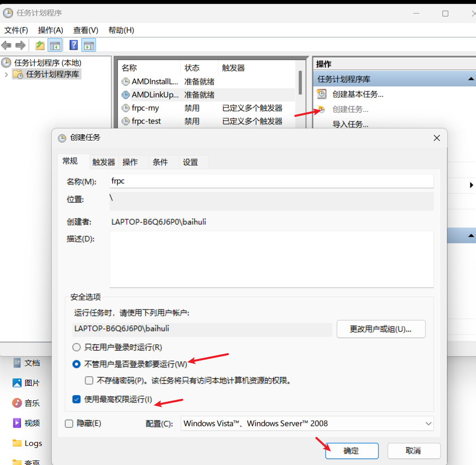Enable the 隐藏 checkbox

click(x=69, y=423)
